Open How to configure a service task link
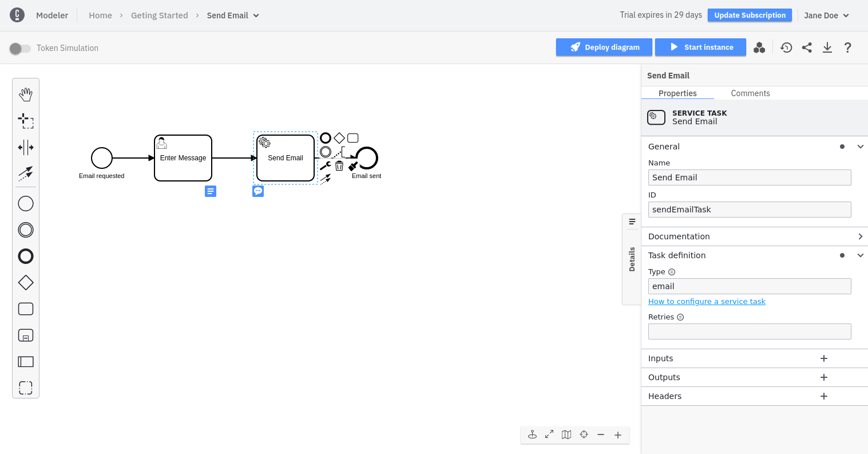 (x=707, y=302)
